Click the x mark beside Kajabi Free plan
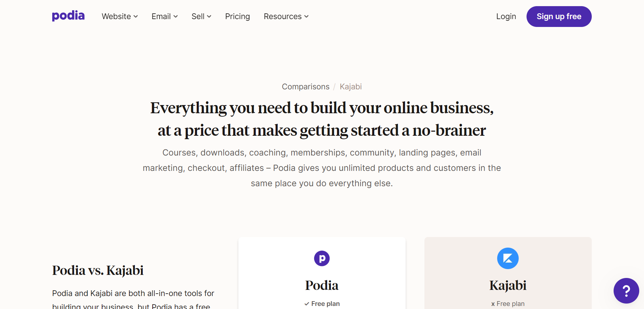 pos(493,304)
